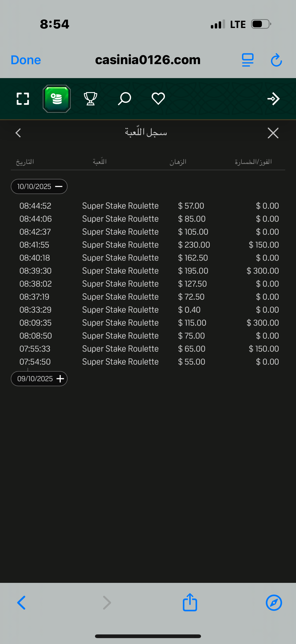Go back with game history chevron

click(x=18, y=133)
